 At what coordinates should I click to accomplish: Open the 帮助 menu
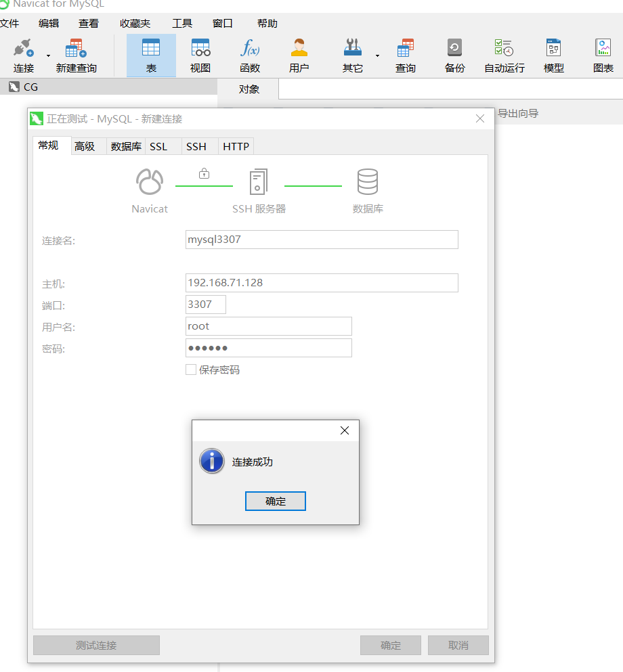[267, 23]
